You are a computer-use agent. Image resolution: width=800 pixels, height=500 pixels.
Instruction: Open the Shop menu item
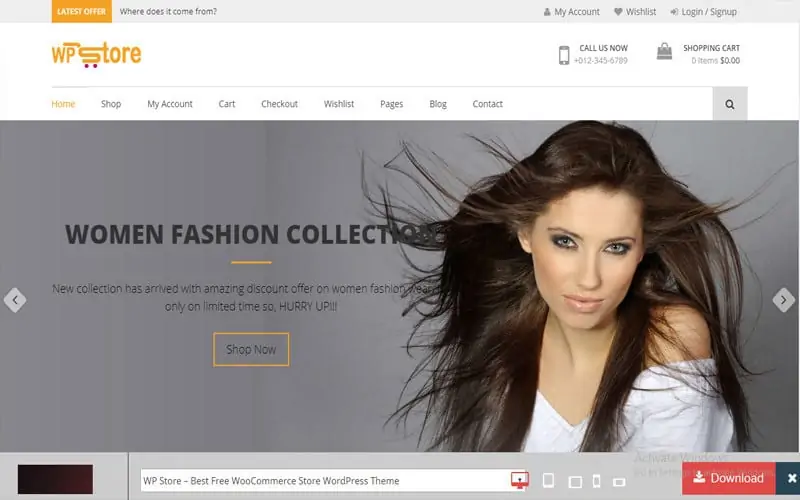coord(111,104)
